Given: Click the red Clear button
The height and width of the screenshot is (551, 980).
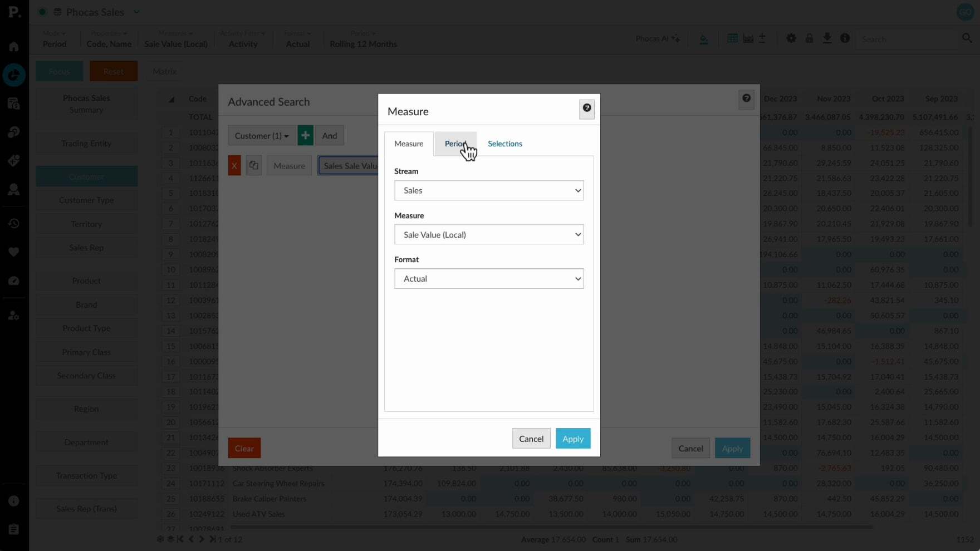Looking at the screenshot, I should tap(244, 448).
